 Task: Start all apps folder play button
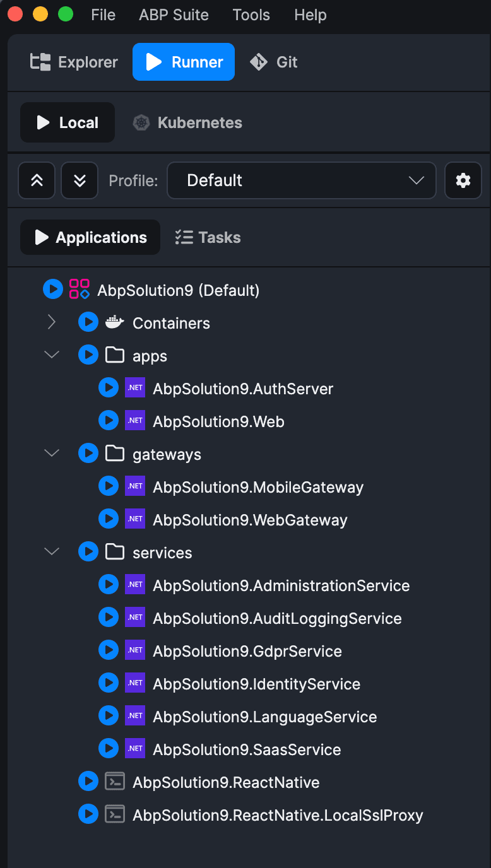click(x=88, y=356)
